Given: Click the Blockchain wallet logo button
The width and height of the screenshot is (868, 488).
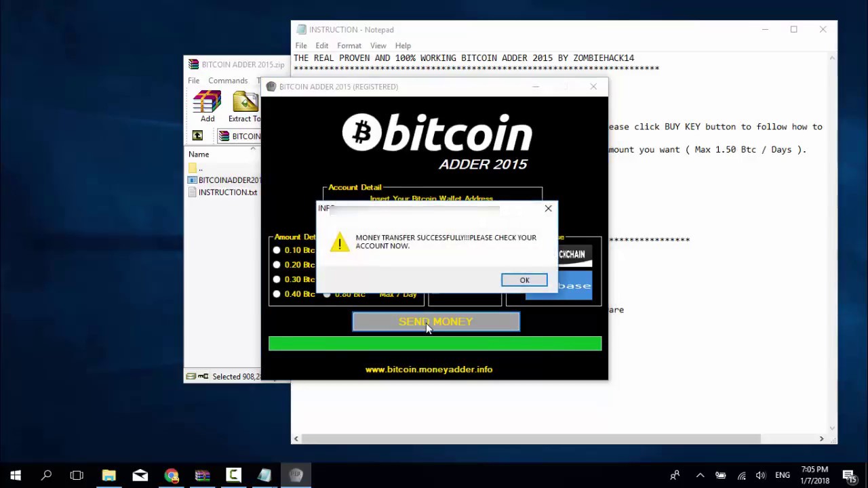Looking at the screenshot, I should pyautogui.click(x=574, y=255).
